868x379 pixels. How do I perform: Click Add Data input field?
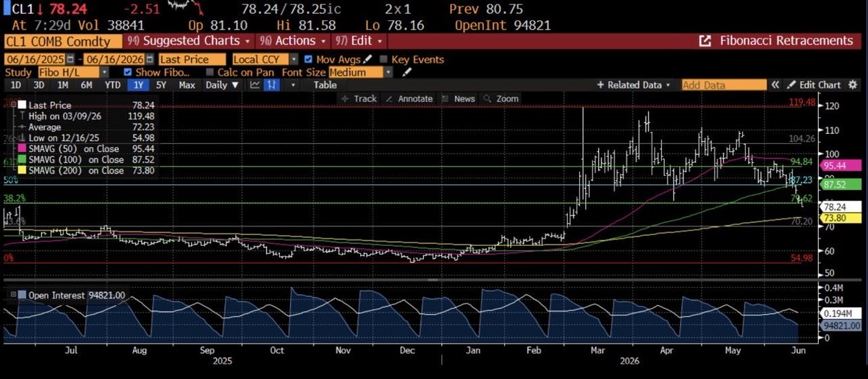point(724,85)
